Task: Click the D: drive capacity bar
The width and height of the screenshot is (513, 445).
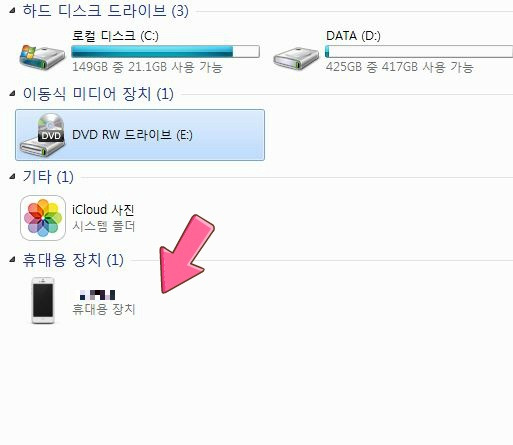Action: pos(419,51)
